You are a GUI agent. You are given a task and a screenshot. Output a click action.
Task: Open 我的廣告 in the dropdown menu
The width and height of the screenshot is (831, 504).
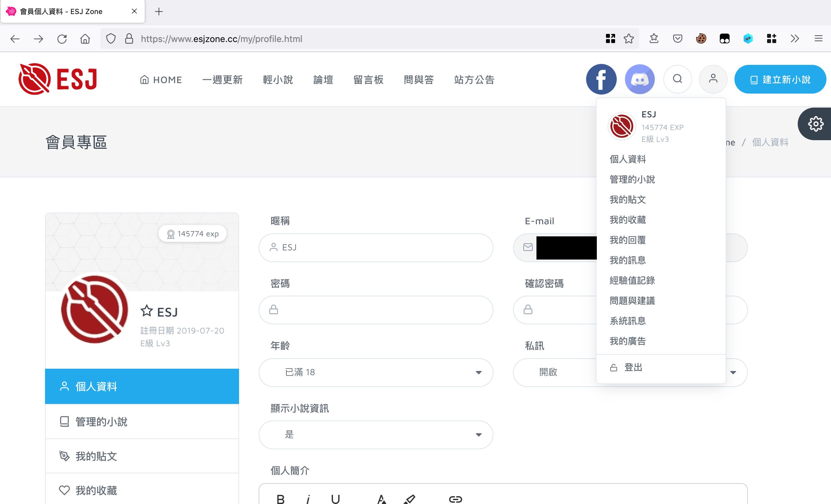pyautogui.click(x=627, y=341)
